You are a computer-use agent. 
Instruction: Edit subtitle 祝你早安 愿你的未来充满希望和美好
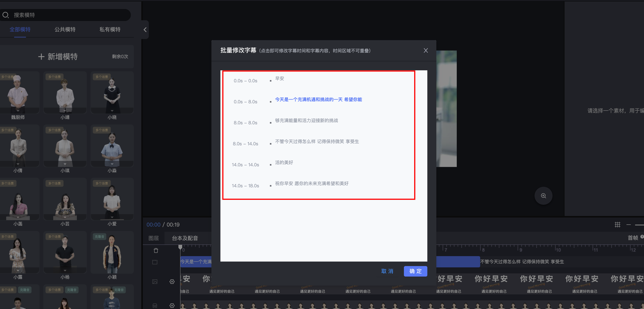coord(312,184)
